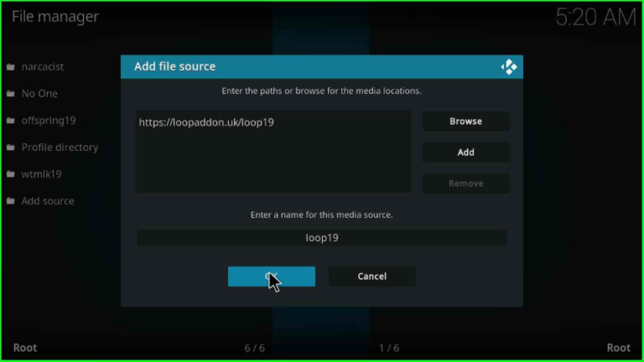The height and width of the screenshot is (362, 644).
Task: Click the folder icon beside narcacist
Action: [11, 67]
